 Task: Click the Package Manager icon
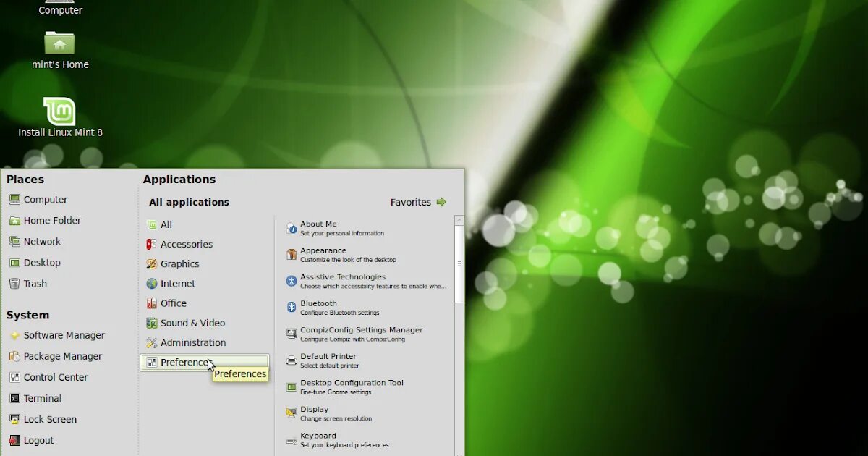tap(14, 356)
